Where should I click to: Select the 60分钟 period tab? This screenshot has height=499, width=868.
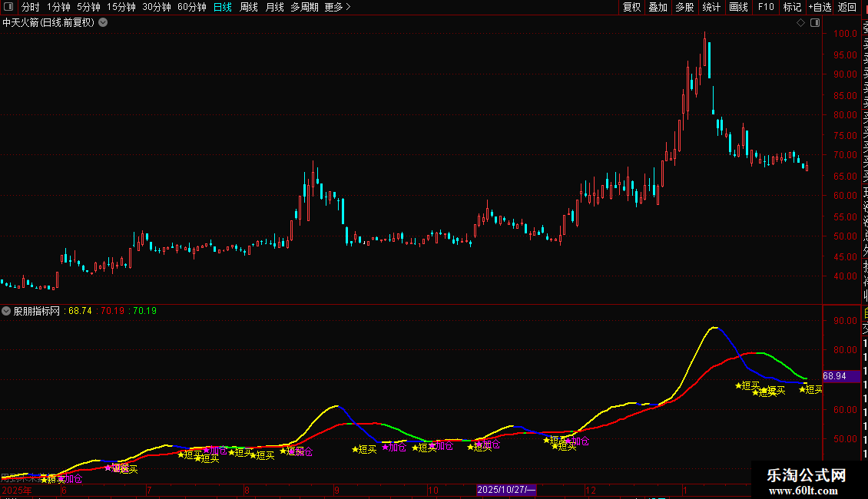tap(191, 7)
